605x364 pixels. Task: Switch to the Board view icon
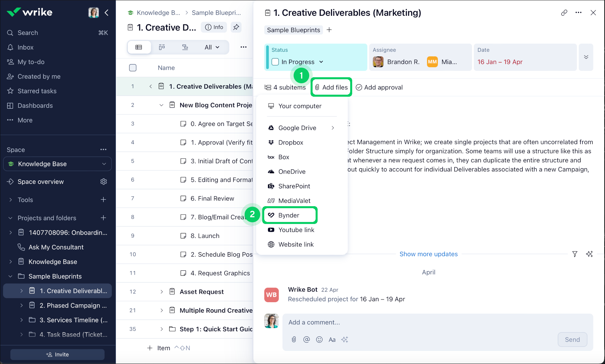pos(162,47)
